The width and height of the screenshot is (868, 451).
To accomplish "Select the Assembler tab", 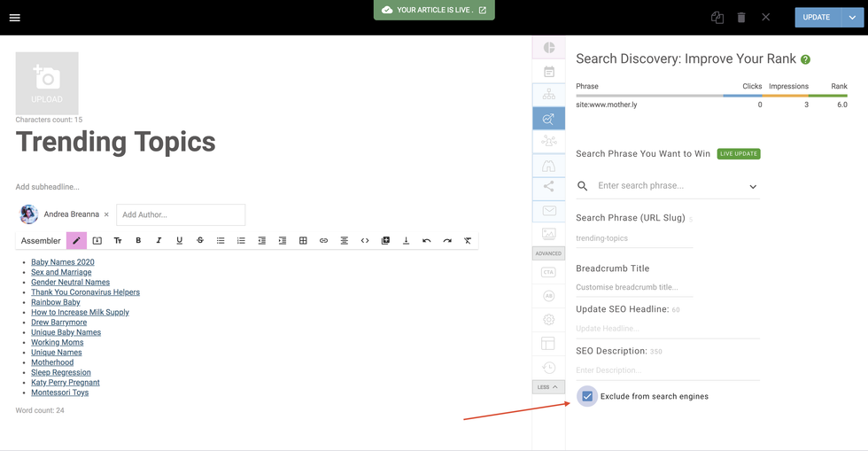I will (x=41, y=241).
